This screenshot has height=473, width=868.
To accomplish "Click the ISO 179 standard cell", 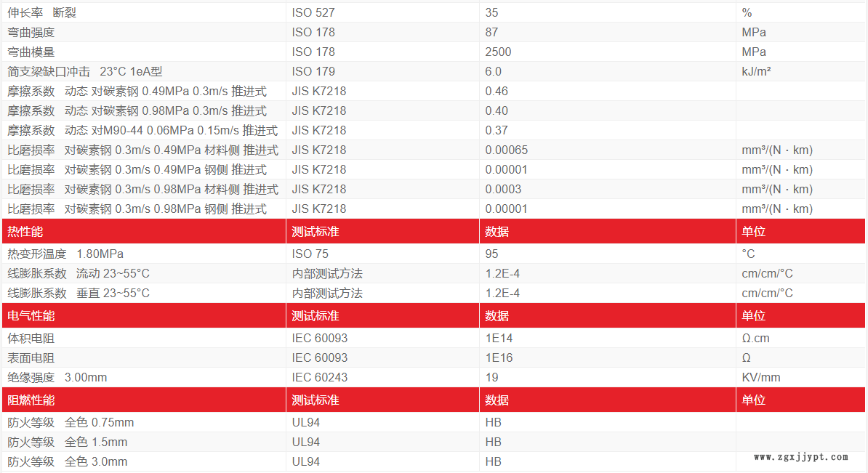I will pyautogui.click(x=313, y=71).
